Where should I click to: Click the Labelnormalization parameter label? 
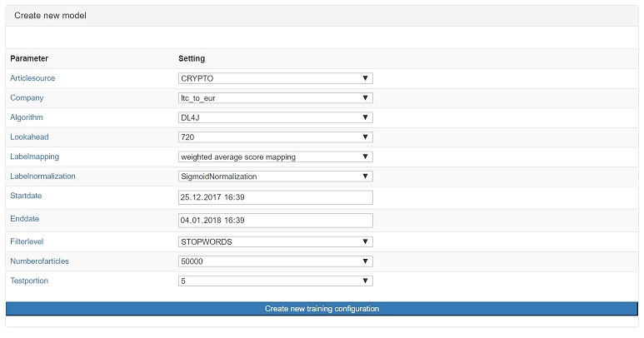[x=42, y=176]
